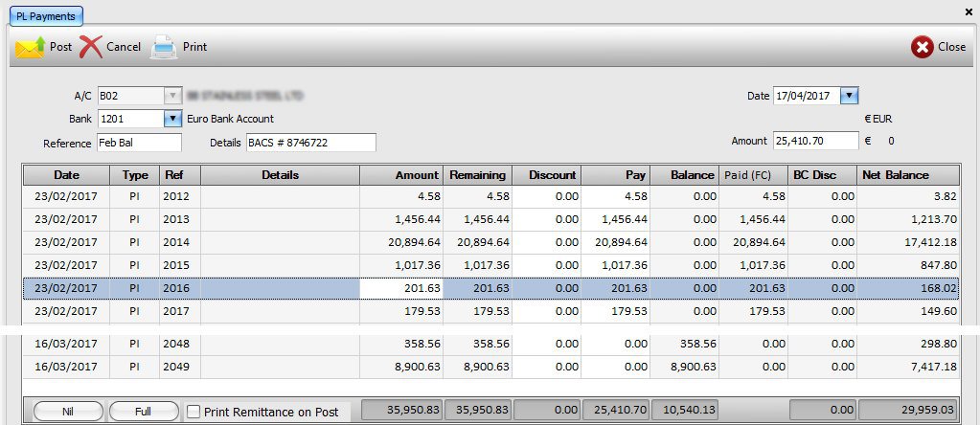Click Pay cell for Ref 2049
Screen dimensions: 980x425
616,367
